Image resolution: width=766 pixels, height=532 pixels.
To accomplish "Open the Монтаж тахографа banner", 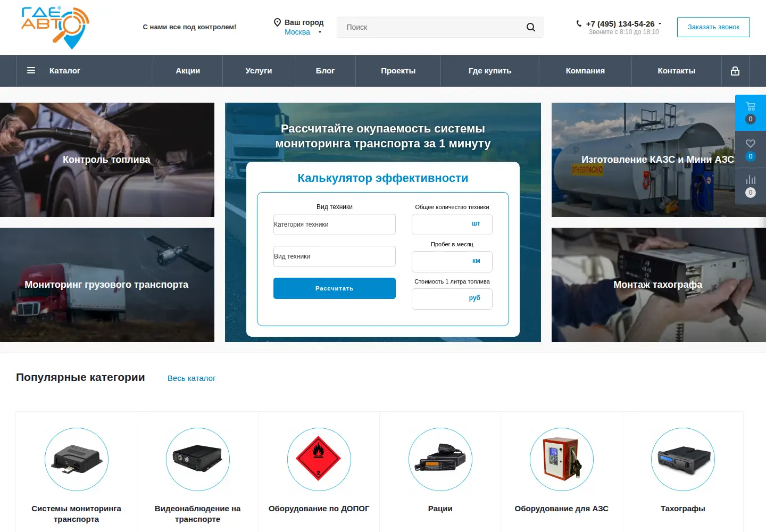I will pos(659,285).
